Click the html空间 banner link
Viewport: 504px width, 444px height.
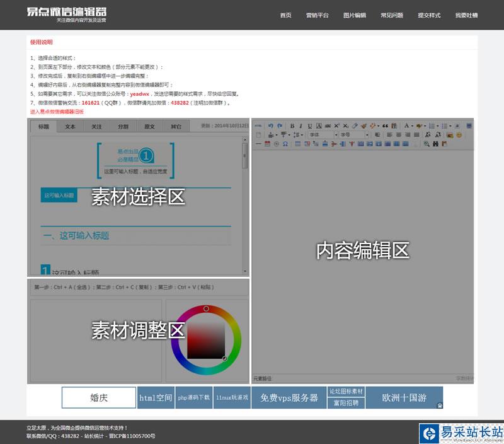[x=156, y=398]
